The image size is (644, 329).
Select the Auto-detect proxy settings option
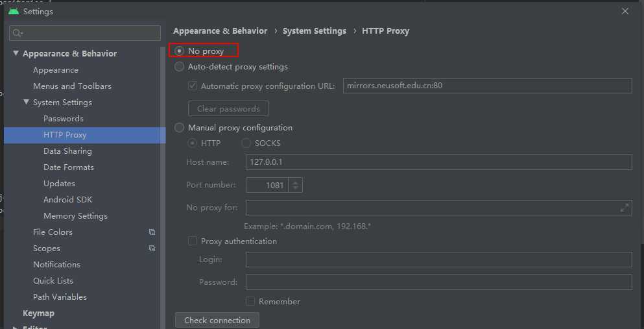(180, 67)
